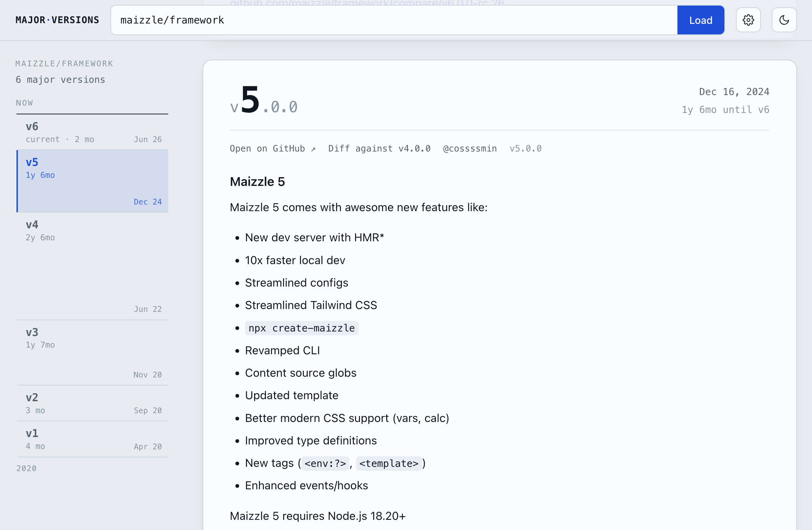Click 'Streamlined Tailwind CSS' bullet
The width and height of the screenshot is (812, 530).
coord(311,305)
